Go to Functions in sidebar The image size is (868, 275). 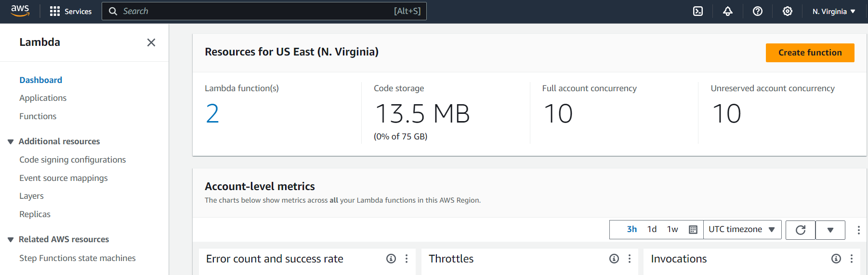(38, 116)
